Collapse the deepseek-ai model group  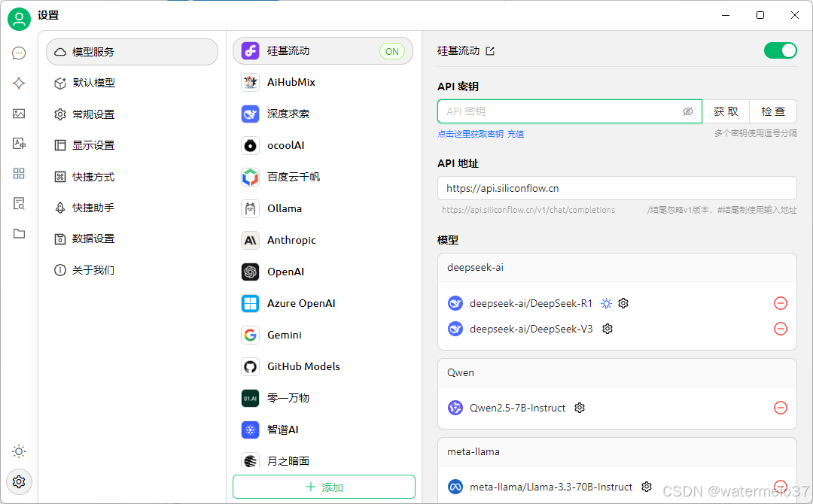[617, 267]
